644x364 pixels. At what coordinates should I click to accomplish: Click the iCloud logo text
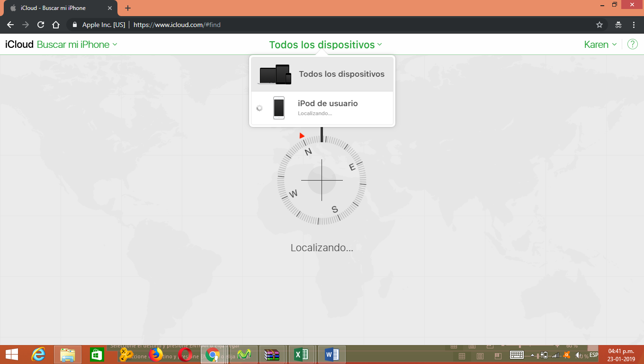coord(19,45)
